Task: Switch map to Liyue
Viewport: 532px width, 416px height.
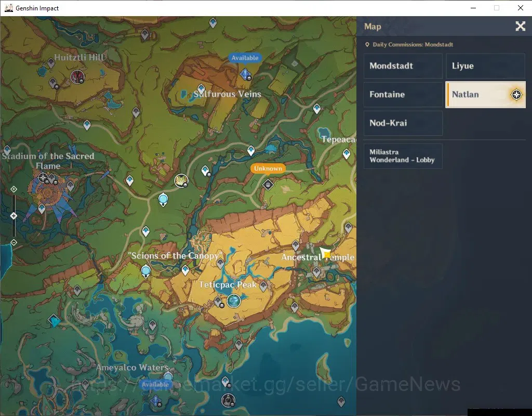Action: point(486,66)
